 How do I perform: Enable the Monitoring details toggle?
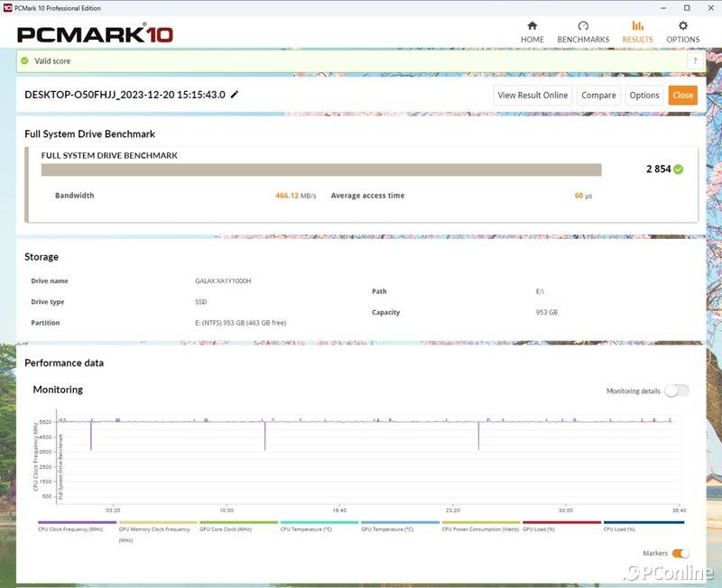[x=676, y=390]
